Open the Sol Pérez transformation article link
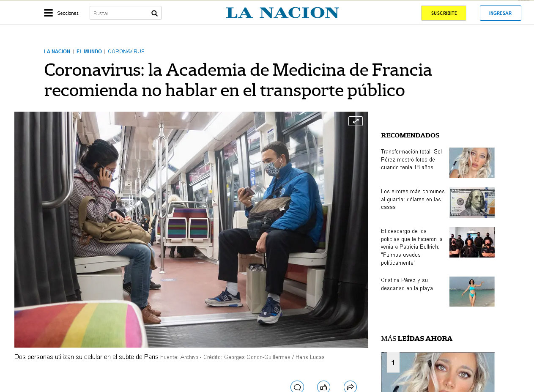 pos(412,159)
